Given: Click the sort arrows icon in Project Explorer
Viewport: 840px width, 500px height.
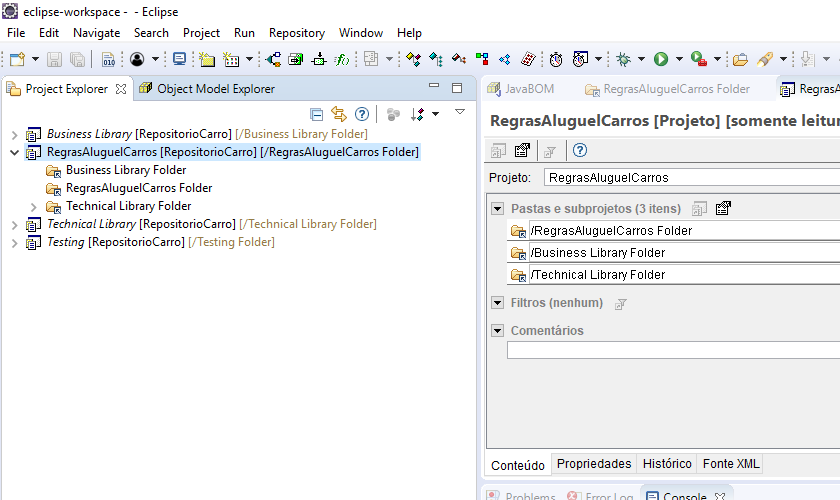Looking at the screenshot, I should point(417,114).
